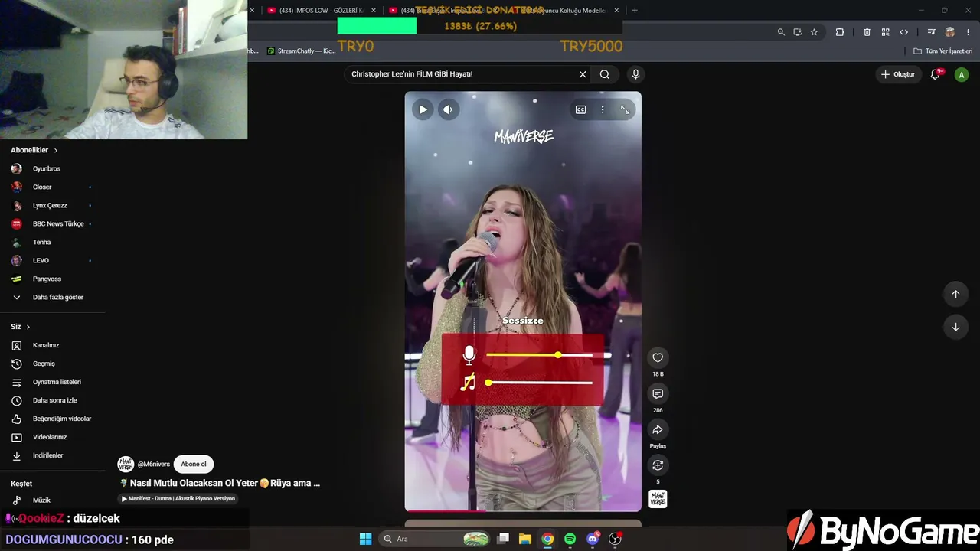This screenshot has width=980, height=551.
Task: Remix this Short
Action: coord(658,465)
